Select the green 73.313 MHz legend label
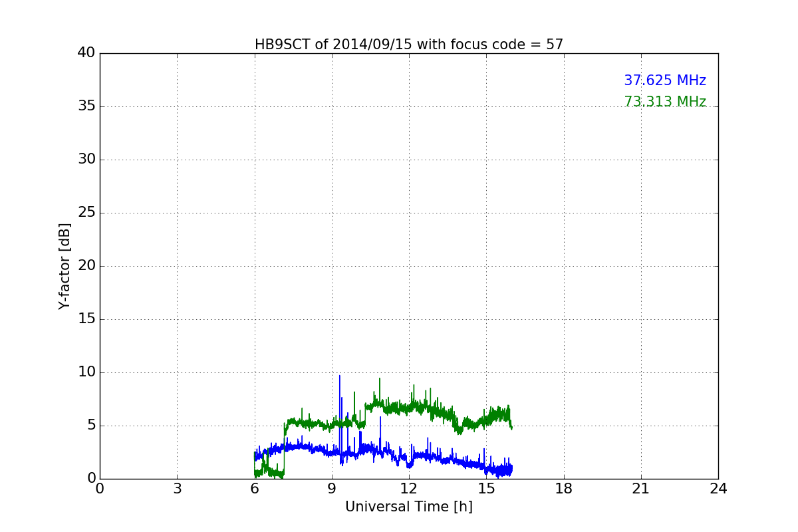798x532 pixels. point(665,102)
